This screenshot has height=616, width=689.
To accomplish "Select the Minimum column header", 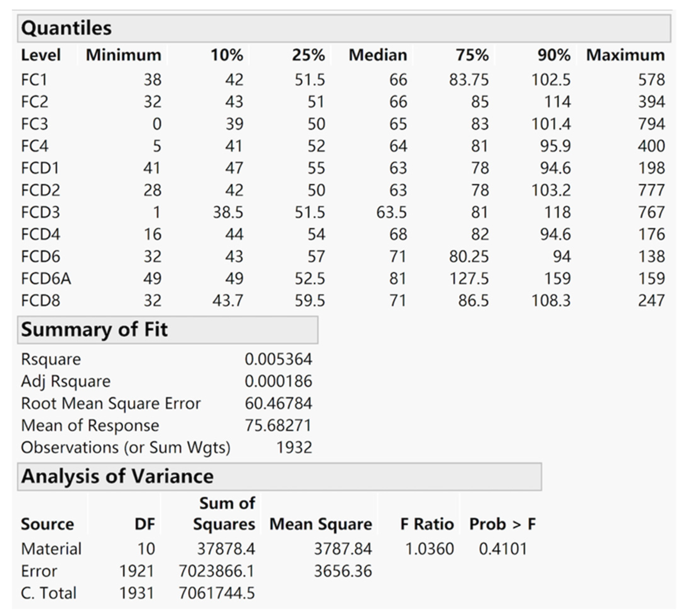I will click(123, 55).
